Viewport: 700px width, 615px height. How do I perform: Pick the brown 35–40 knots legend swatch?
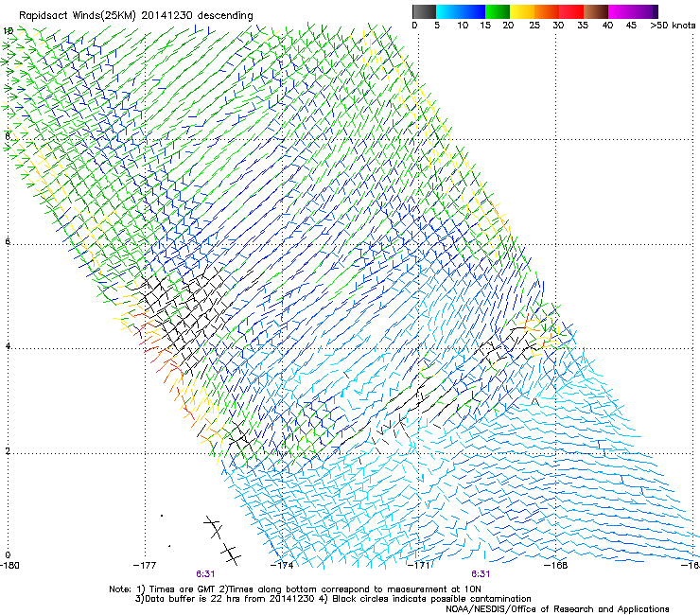point(596,11)
